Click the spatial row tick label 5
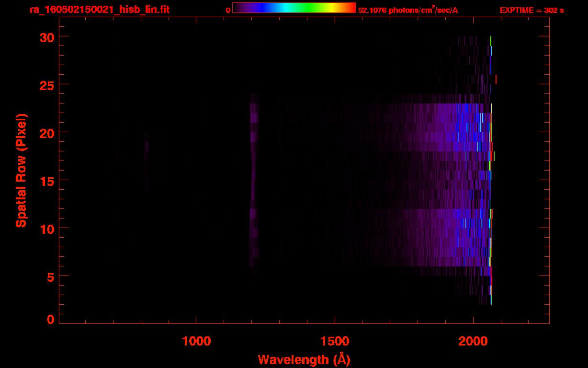The width and height of the screenshot is (588, 368). 51,276
